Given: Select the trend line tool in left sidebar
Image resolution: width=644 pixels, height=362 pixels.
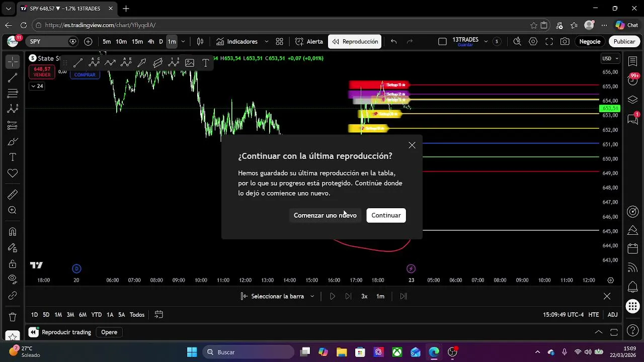Looking at the screenshot, I should coord(13,77).
